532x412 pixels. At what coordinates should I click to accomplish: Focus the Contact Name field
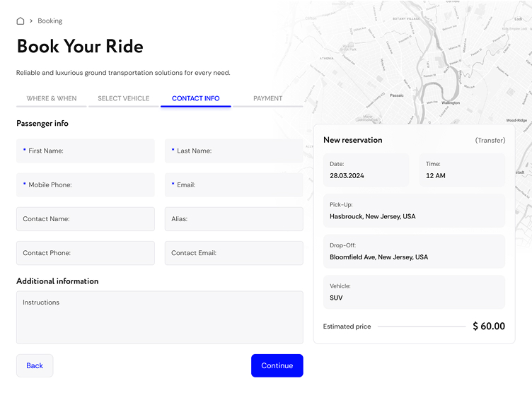[x=86, y=219]
